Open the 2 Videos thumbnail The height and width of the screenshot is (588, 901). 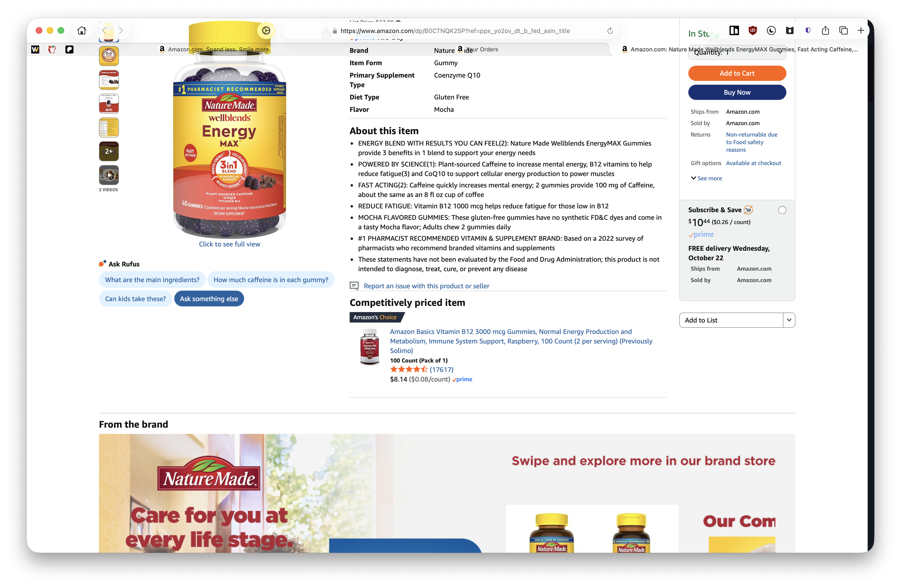[109, 175]
